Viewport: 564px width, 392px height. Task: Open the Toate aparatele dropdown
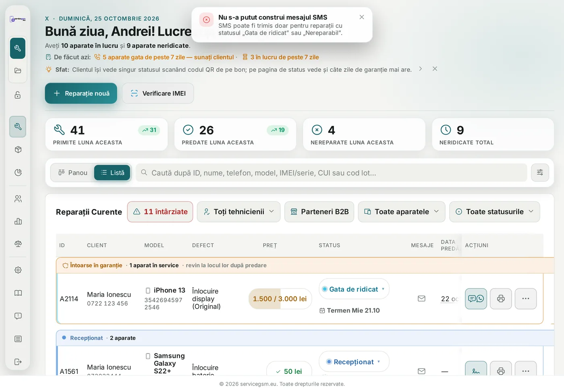click(402, 212)
